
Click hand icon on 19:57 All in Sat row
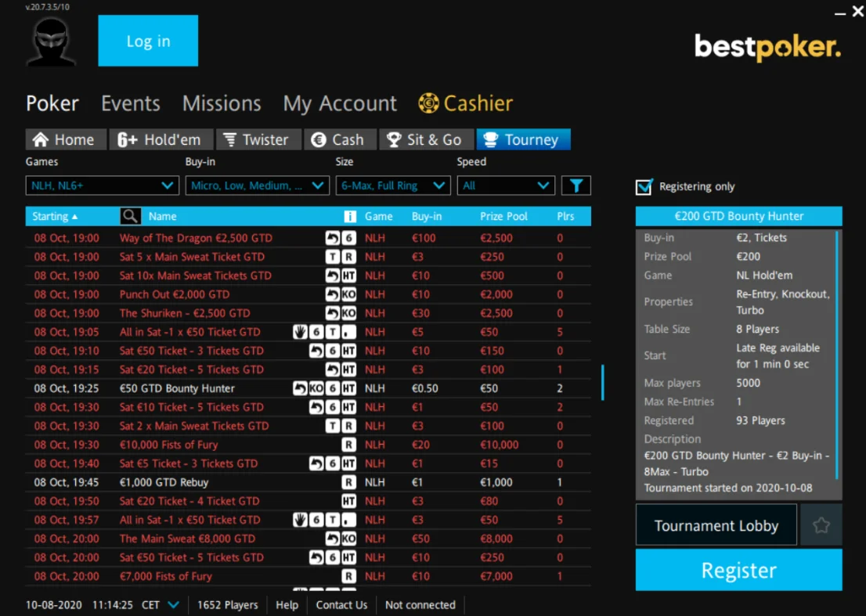(300, 520)
